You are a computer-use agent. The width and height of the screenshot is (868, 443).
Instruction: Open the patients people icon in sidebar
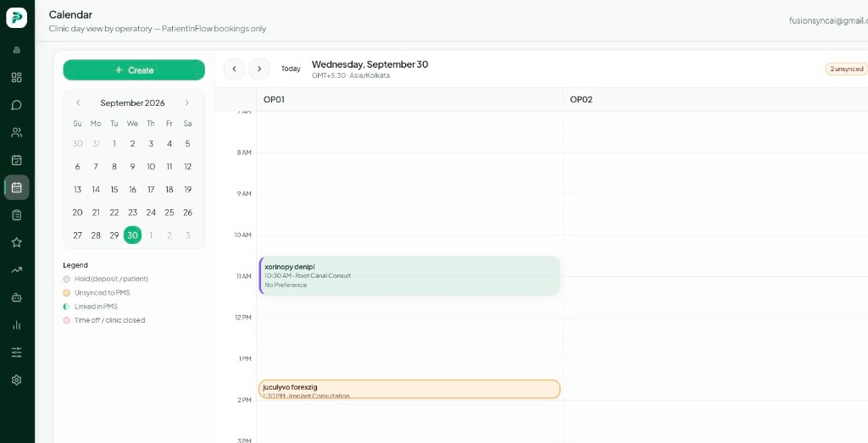point(17,132)
